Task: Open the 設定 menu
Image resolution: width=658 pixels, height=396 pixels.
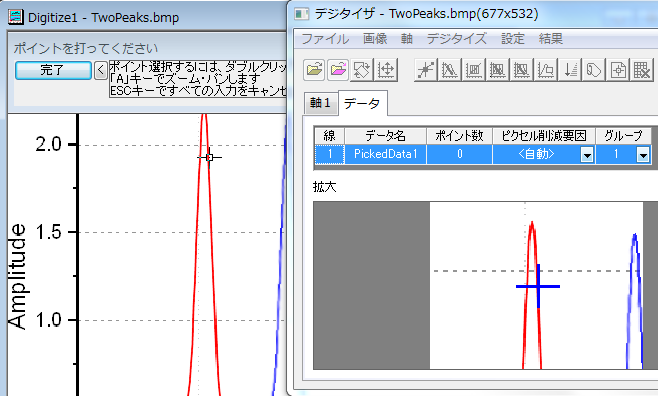Action: [513, 39]
